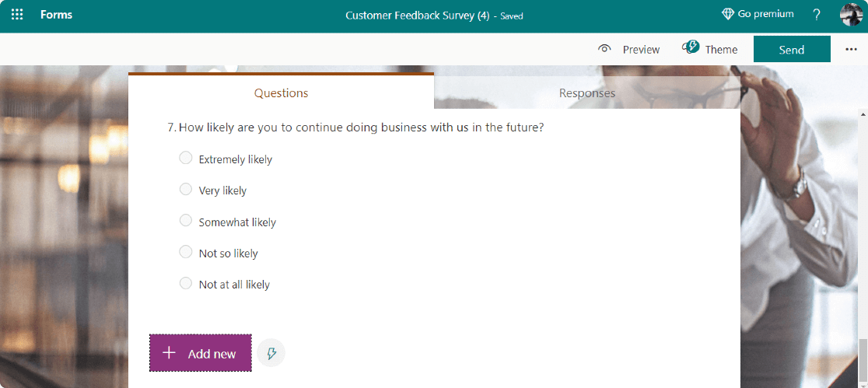The width and height of the screenshot is (868, 388).
Task: Open the user profile avatar
Action: 851,15
